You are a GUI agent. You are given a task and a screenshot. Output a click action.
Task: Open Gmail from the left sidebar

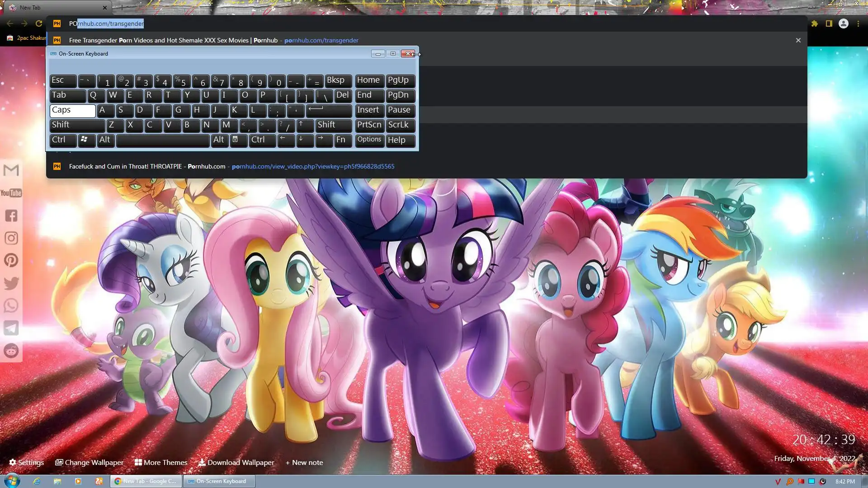(x=11, y=170)
